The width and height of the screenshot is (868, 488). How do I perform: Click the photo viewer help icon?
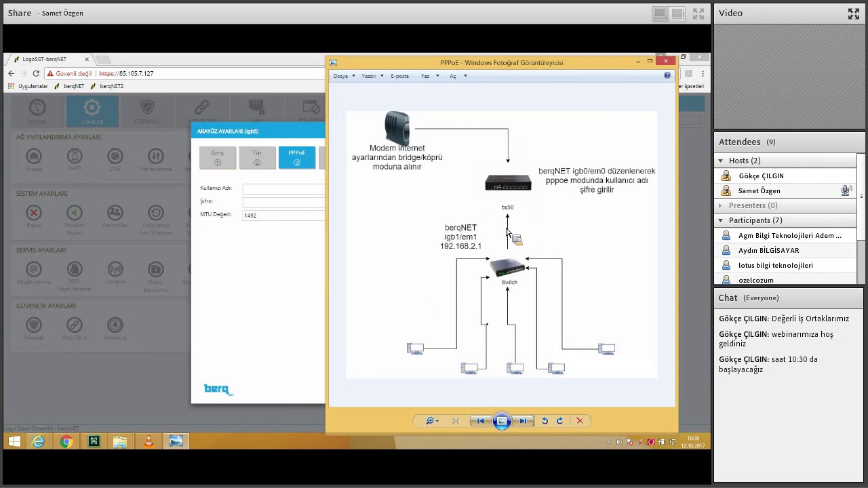pyautogui.click(x=667, y=76)
